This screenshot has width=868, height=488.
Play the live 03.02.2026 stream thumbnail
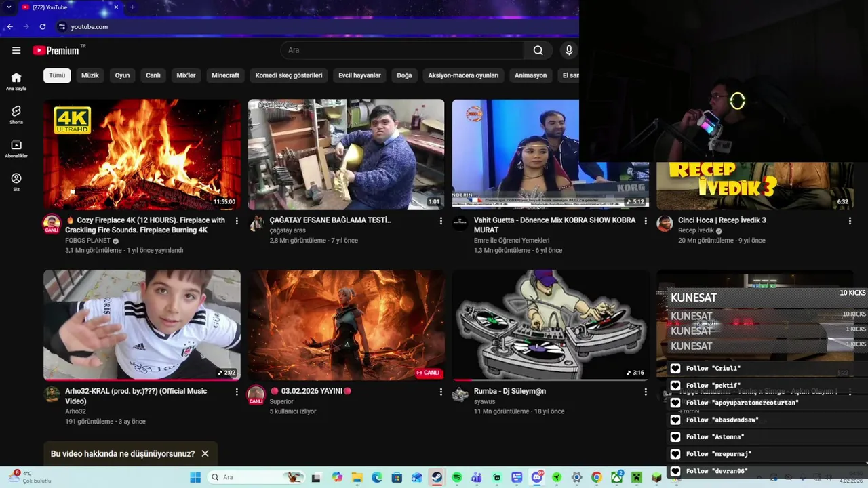(x=346, y=325)
